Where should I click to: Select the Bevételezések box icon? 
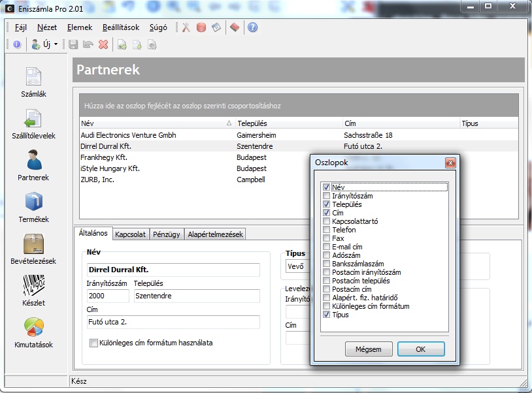(x=33, y=245)
